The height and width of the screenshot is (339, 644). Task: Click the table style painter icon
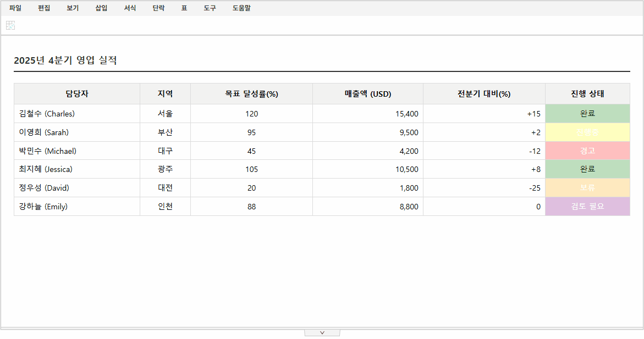click(x=10, y=25)
